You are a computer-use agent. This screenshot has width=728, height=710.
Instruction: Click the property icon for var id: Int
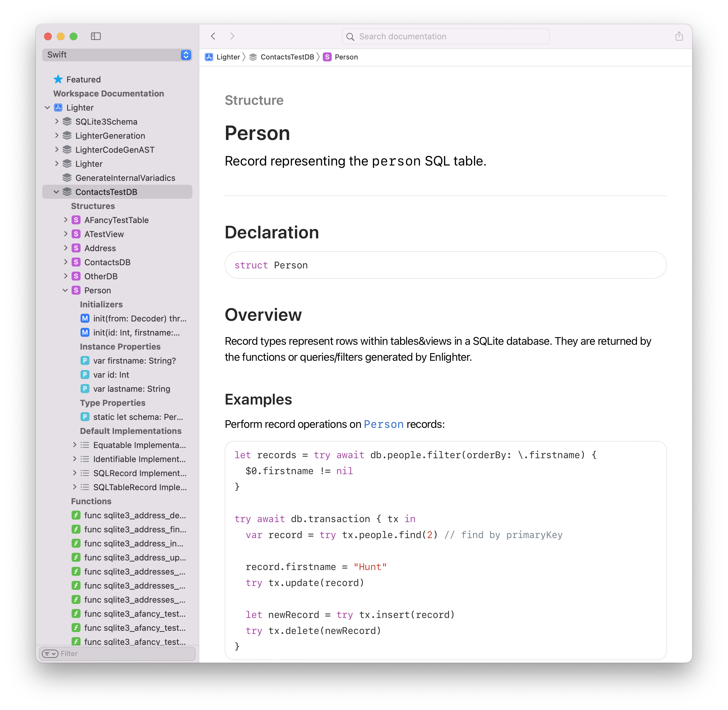(85, 375)
